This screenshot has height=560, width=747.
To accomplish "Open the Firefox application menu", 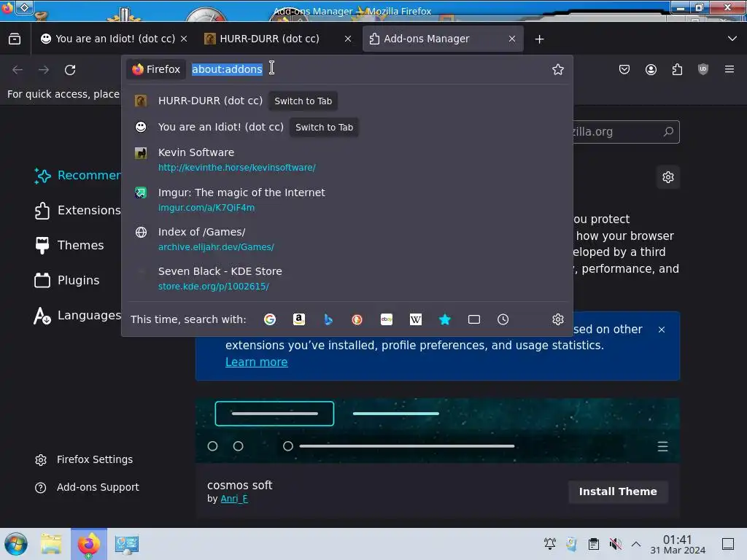I will 729,69.
